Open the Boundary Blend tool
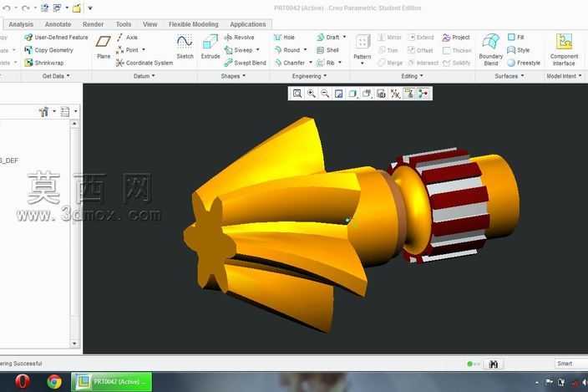Image resolution: width=588 pixels, height=392 pixels. tap(491, 49)
